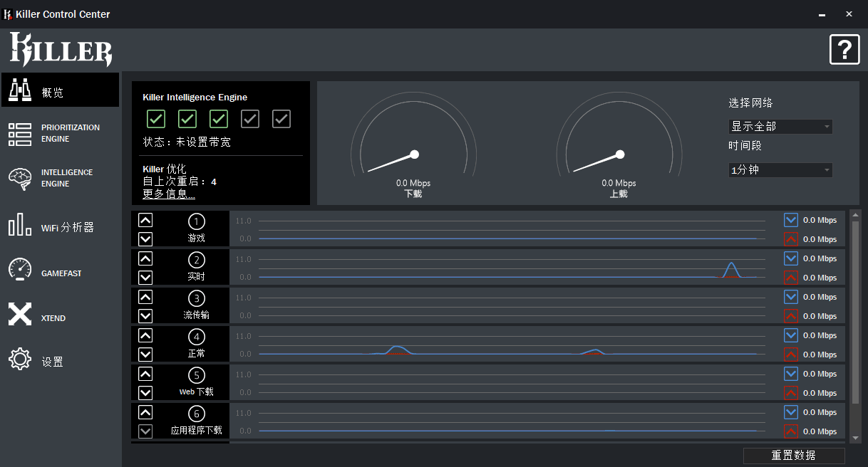The height and width of the screenshot is (467, 868).
Task: Toggle the fifth gray Intelligence Engine checkbox
Action: (281, 119)
